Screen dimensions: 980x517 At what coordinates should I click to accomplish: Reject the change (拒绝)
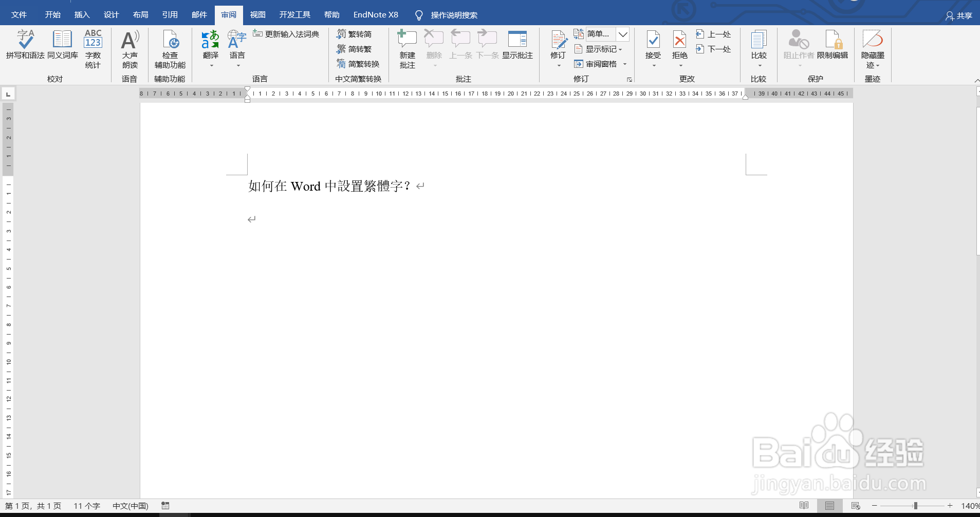pyautogui.click(x=680, y=45)
